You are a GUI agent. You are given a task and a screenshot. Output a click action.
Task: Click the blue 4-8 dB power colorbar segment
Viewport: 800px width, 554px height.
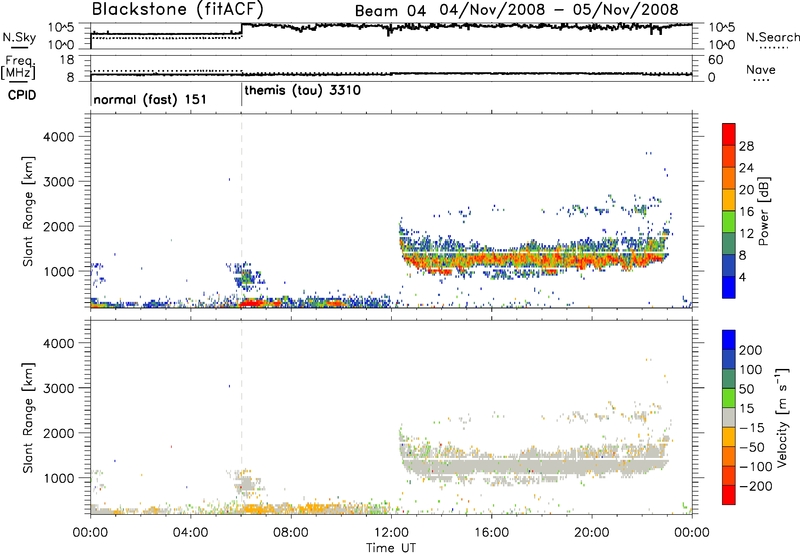coord(729,265)
